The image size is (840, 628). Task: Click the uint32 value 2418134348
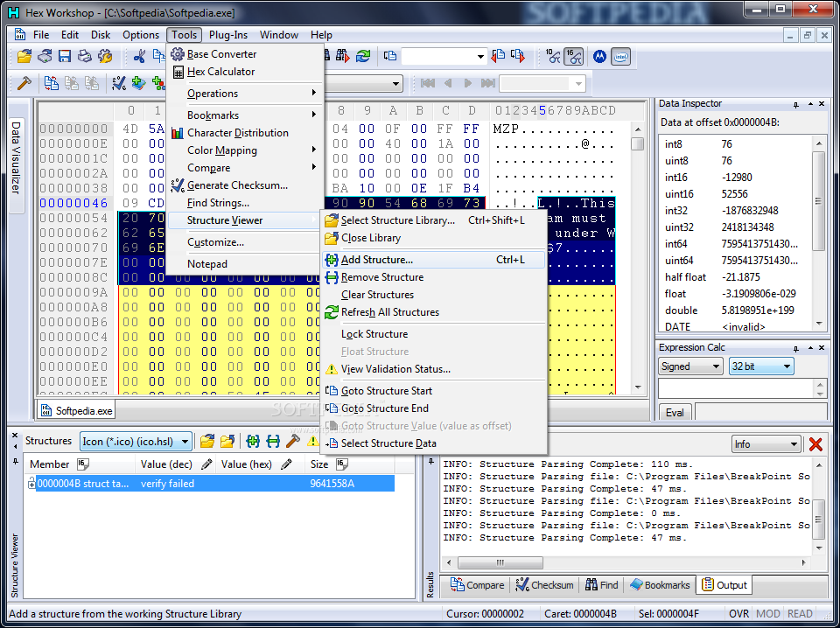[747, 227]
